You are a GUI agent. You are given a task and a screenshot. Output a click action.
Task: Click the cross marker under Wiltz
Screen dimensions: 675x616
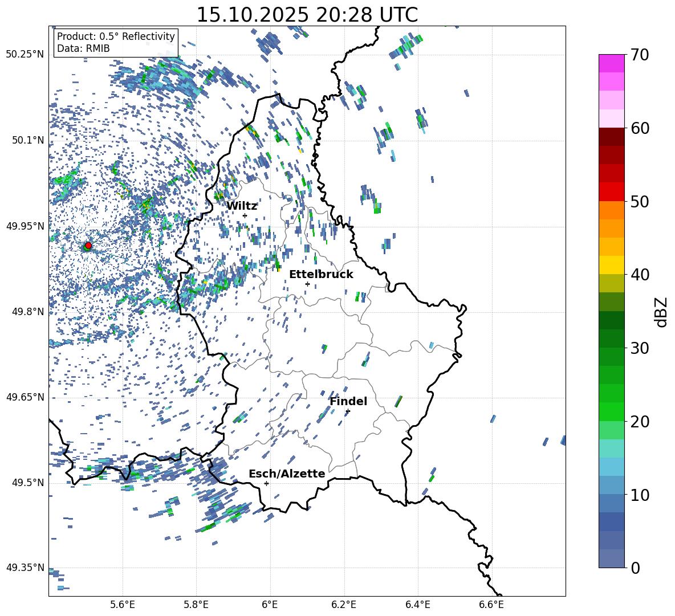point(245,215)
